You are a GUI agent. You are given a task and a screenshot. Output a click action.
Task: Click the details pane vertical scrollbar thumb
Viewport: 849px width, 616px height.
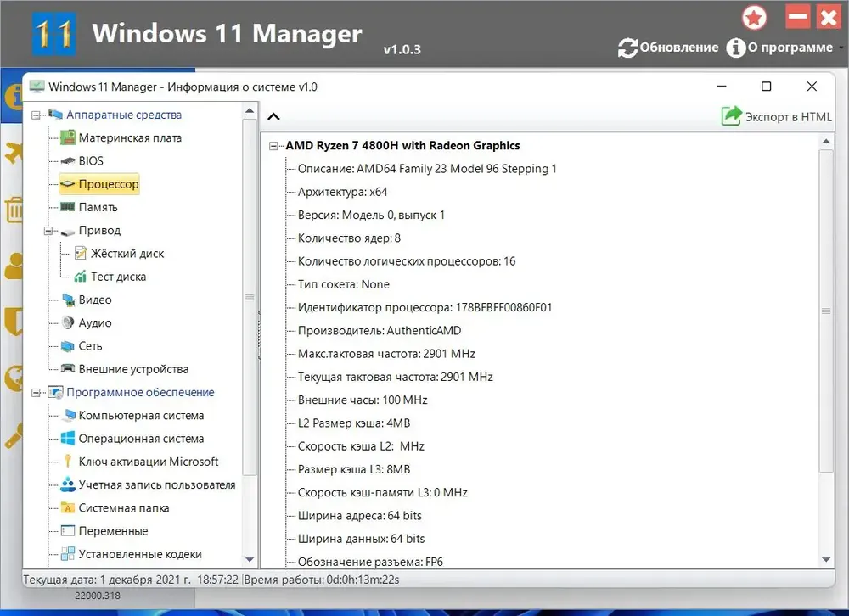pos(826,311)
